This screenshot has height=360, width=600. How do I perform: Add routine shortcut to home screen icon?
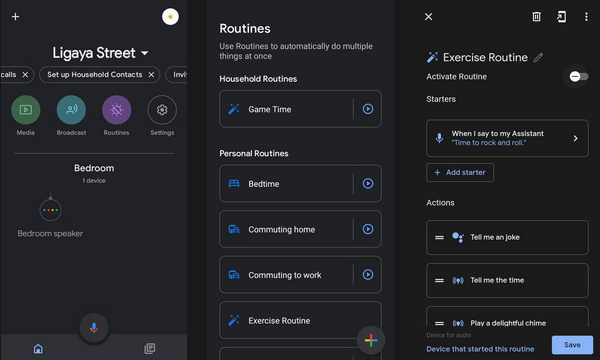point(561,17)
